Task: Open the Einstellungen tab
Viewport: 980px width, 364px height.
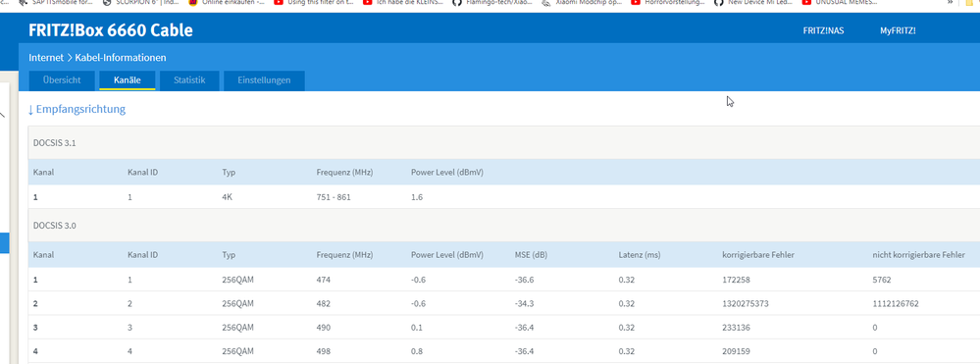Action: click(265, 80)
